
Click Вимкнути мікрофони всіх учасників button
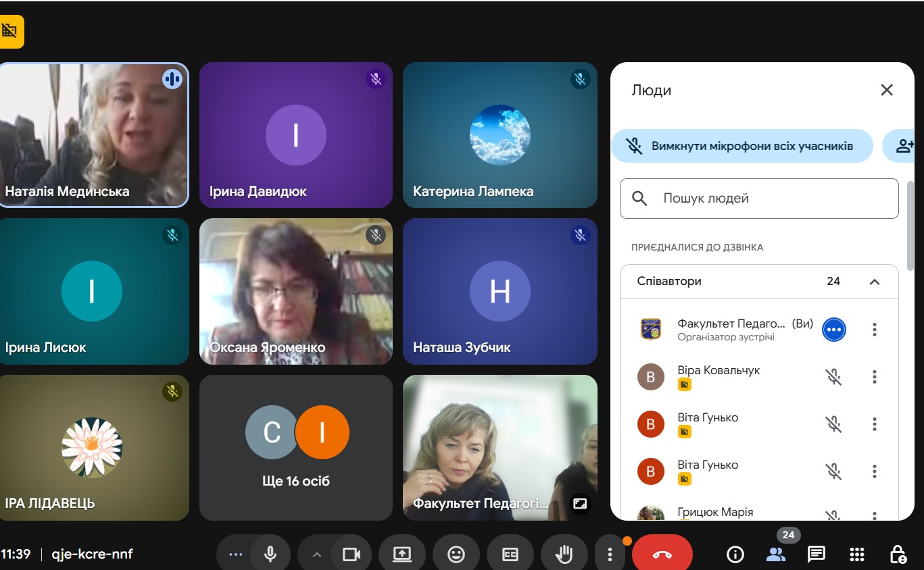pyautogui.click(x=741, y=146)
